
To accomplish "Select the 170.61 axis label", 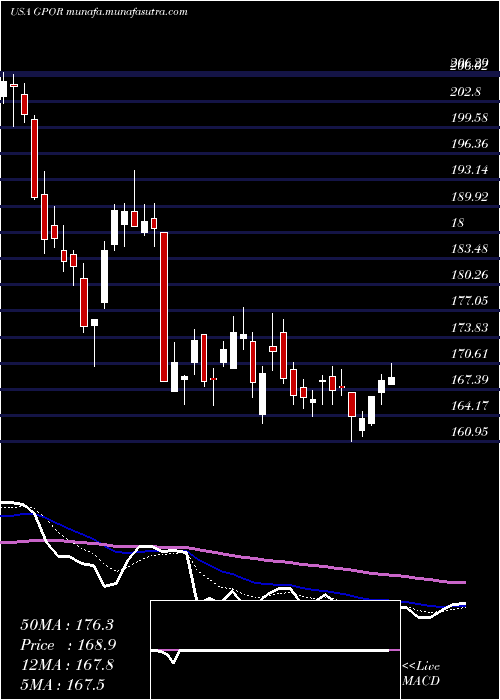I will pyautogui.click(x=468, y=354).
